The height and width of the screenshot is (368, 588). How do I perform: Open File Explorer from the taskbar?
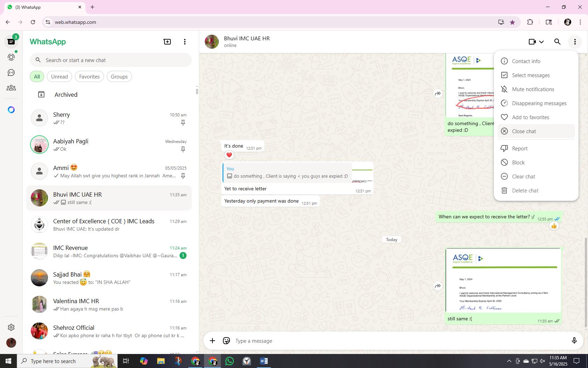161,361
